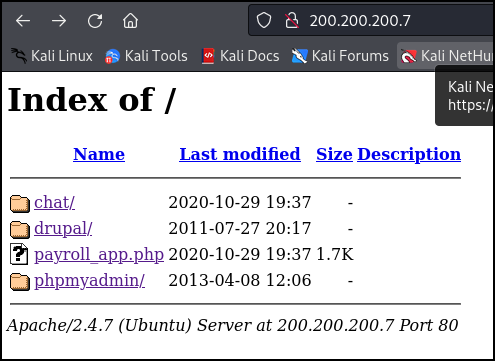Open the Kali Docs bookmark

[241, 56]
